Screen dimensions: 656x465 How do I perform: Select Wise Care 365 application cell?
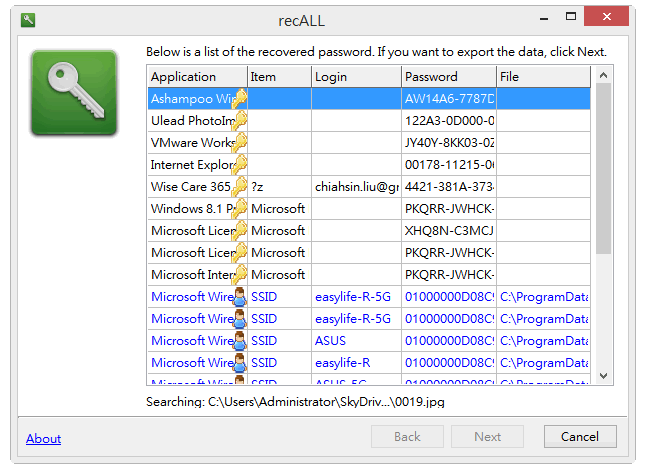click(197, 187)
